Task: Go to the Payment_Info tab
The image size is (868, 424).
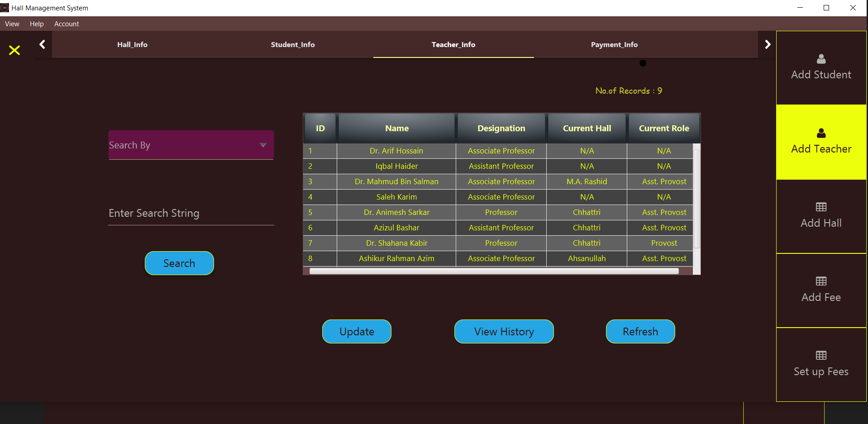Action: coord(614,44)
